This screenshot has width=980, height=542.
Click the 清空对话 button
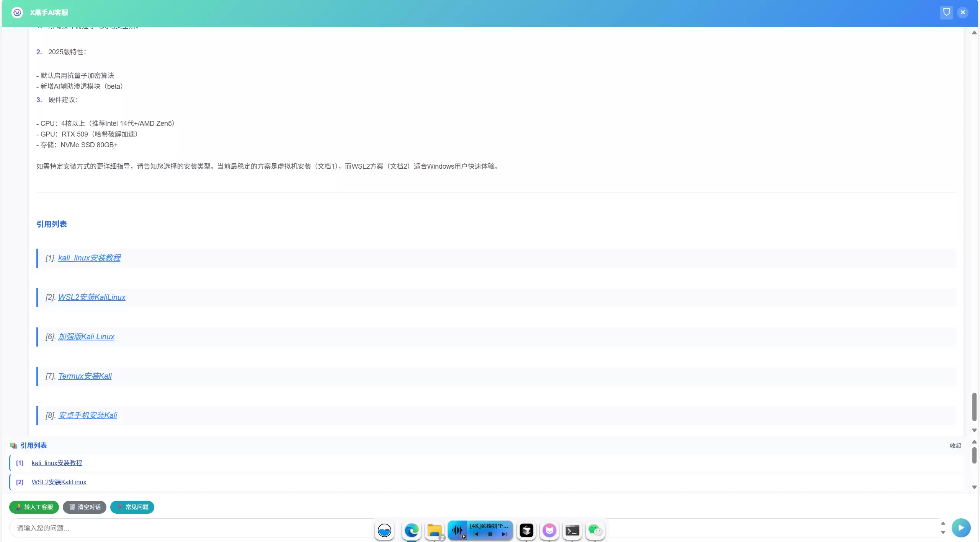pyautogui.click(x=85, y=507)
